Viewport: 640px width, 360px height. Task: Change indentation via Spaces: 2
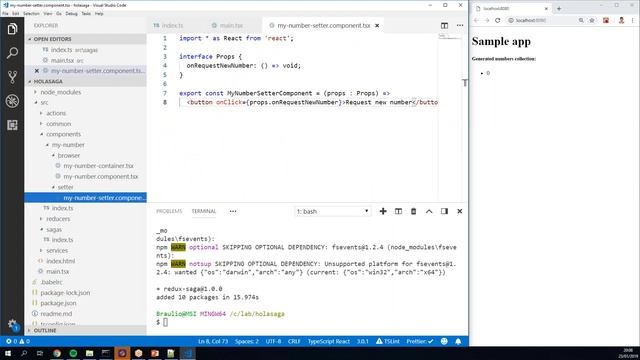[247, 341]
